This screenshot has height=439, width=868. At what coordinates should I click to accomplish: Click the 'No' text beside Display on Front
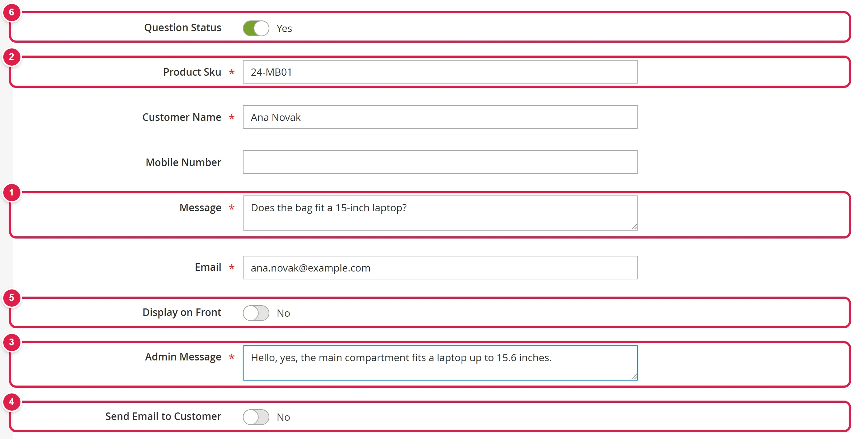point(283,313)
